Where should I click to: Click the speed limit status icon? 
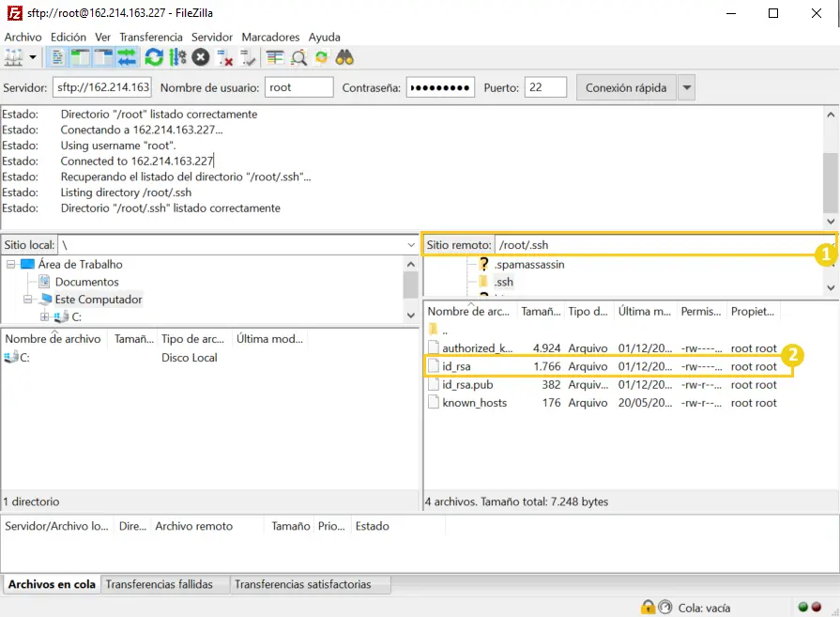[664, 608]
